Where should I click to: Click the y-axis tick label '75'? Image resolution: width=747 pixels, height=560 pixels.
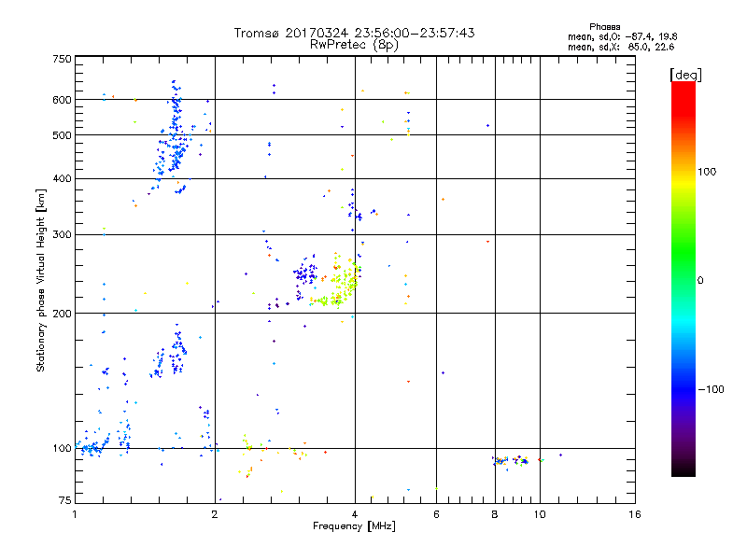65,500
